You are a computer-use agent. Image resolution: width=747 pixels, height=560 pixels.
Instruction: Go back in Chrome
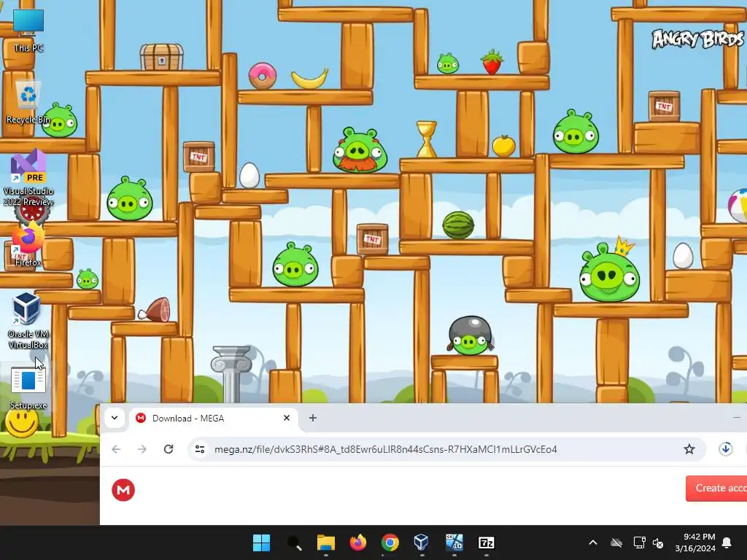point(116,449)
